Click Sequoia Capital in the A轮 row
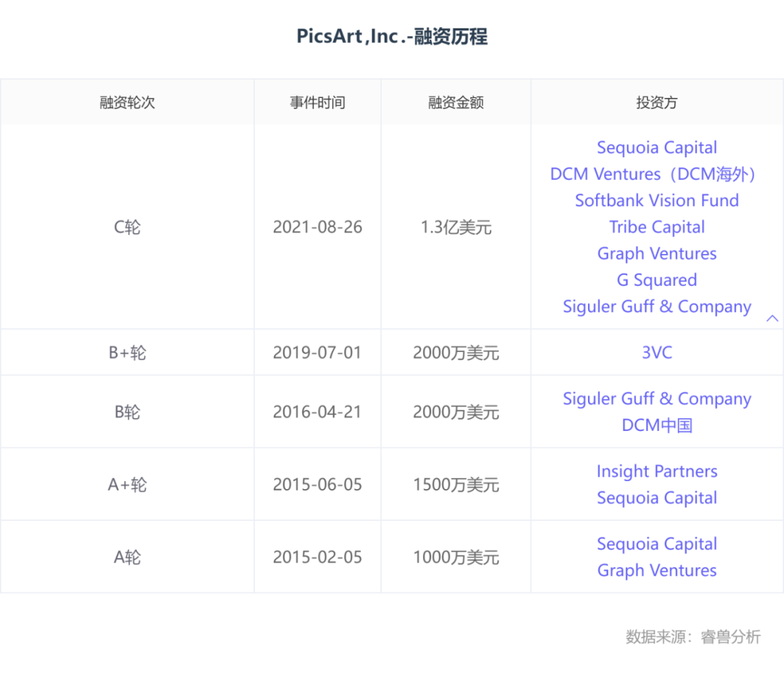 click(x=657, y=544)
